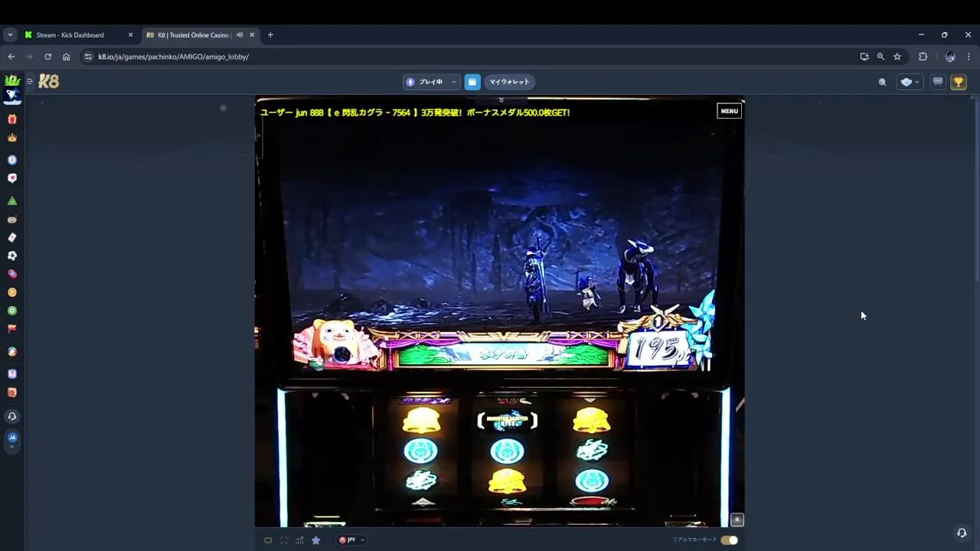
Task: Click the purple question mark help icon
Action: [x=11, y=374]
